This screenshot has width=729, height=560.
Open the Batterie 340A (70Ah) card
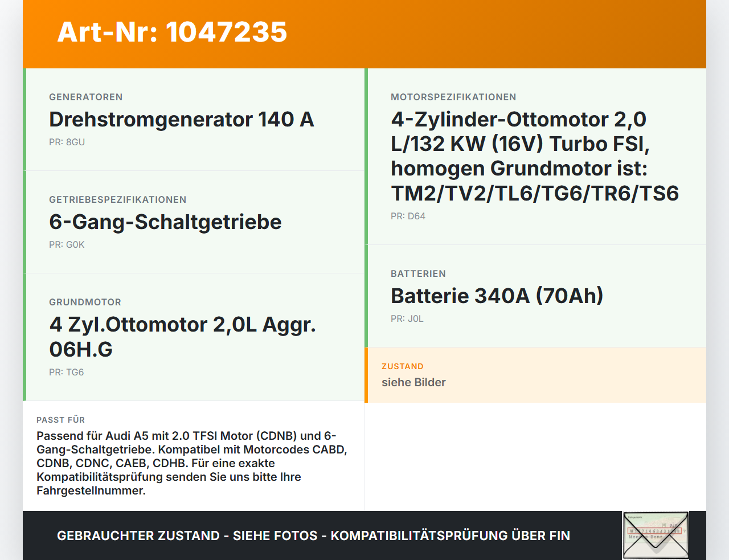click(535, 296)
